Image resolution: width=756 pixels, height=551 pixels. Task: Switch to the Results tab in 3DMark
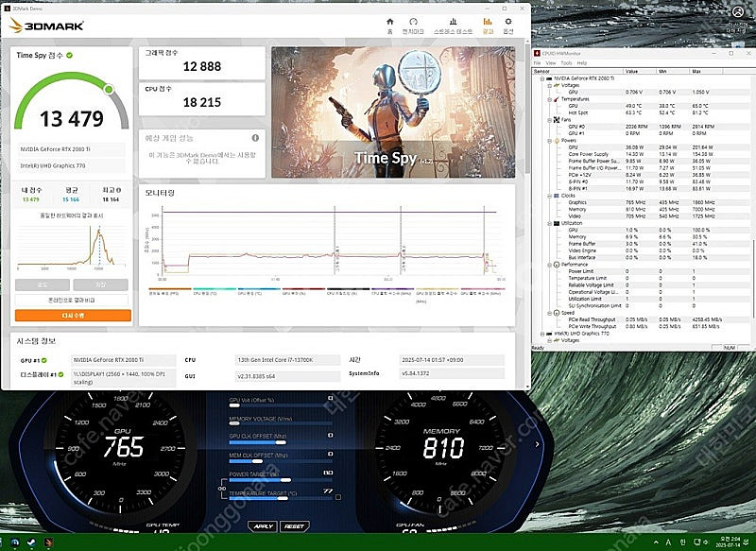pos(488,26)
